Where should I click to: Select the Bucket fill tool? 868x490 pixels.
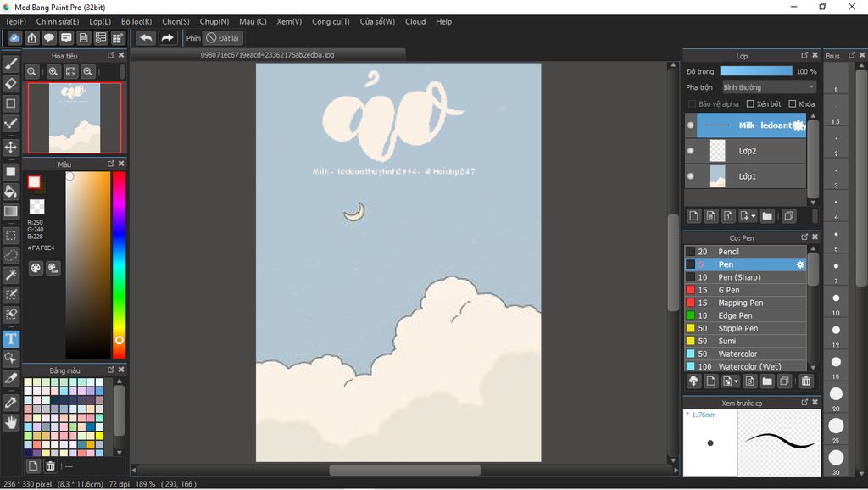[10, 192]
